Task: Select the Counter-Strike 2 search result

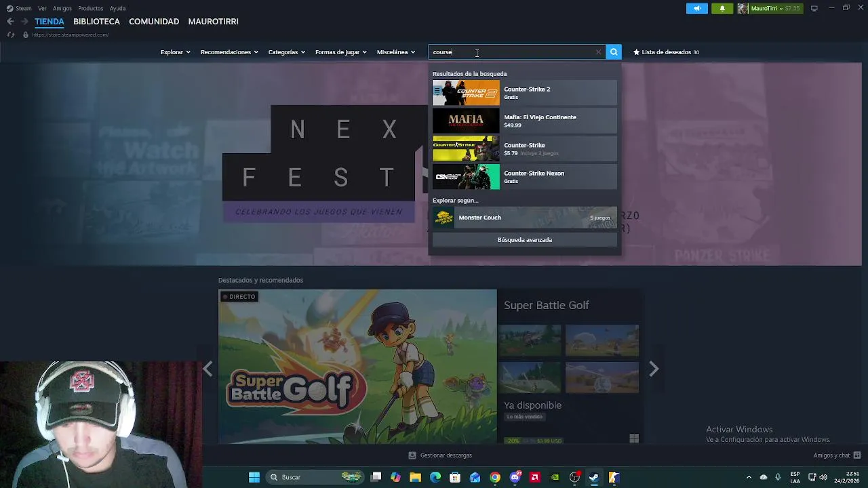Action: click(525, 93)
